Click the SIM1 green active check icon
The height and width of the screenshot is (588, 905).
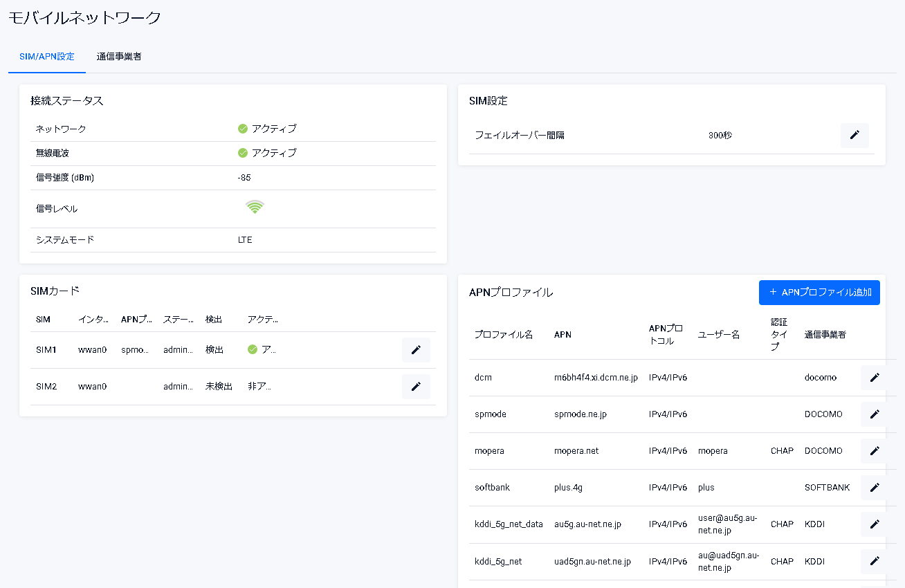253,350
